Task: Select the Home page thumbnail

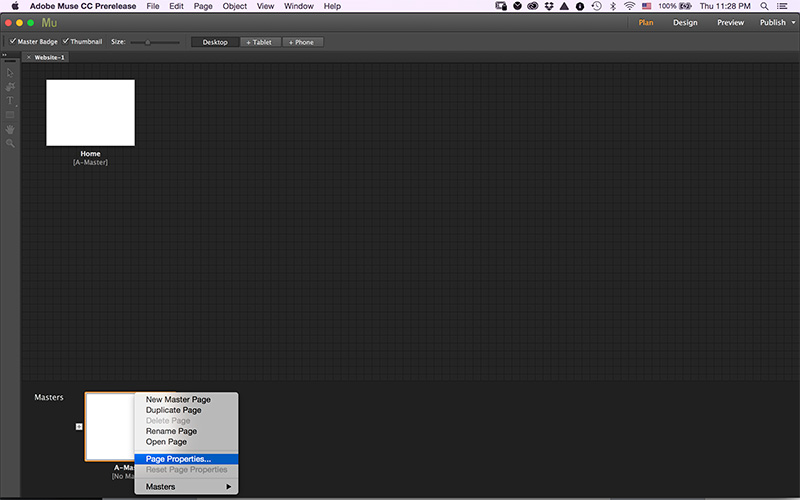Action: click(x=90, y=113)
